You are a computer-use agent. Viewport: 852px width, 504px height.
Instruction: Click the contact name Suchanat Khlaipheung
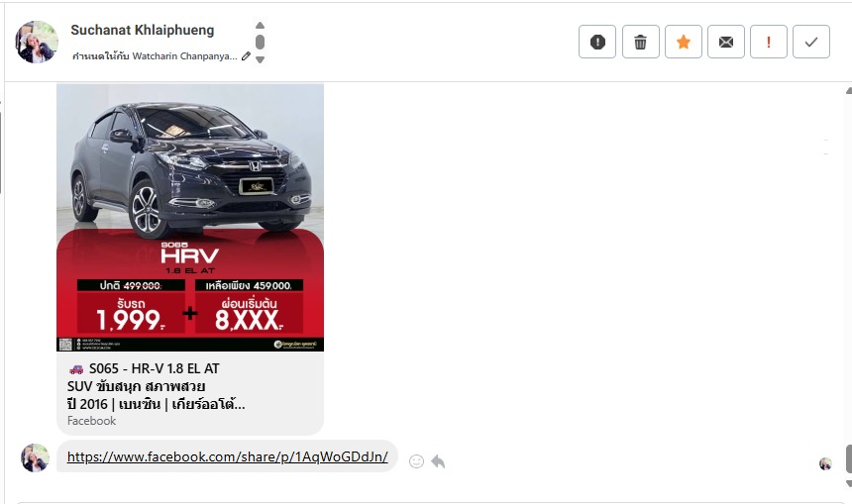[x=143, y=30]
